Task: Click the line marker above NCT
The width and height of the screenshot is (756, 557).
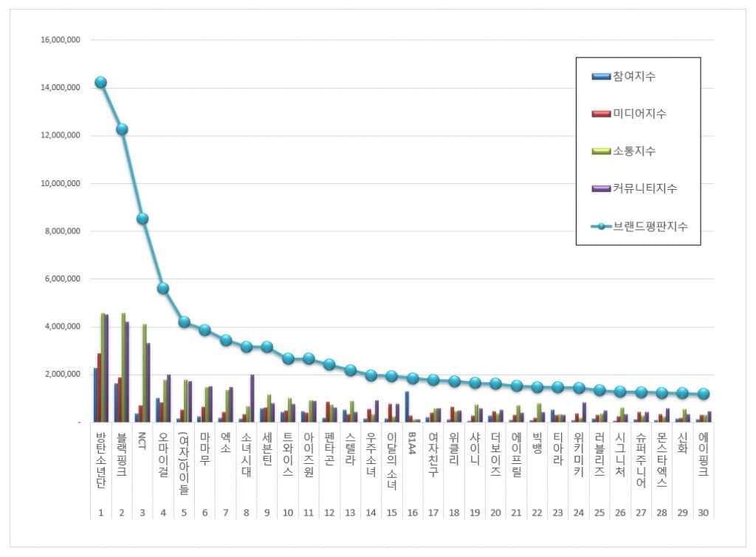Action: click(x=142, y=219)
